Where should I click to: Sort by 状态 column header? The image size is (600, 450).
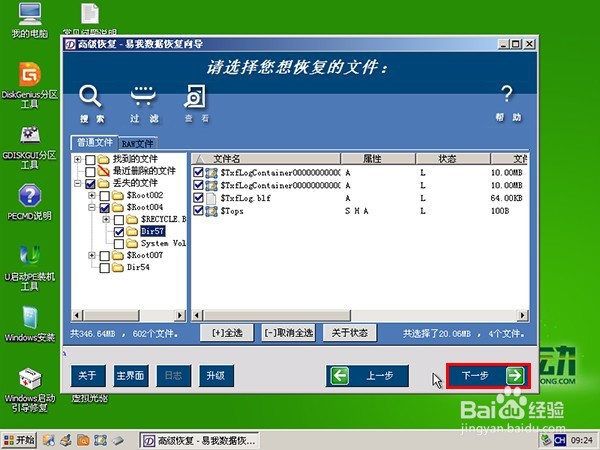coord(453,158)
